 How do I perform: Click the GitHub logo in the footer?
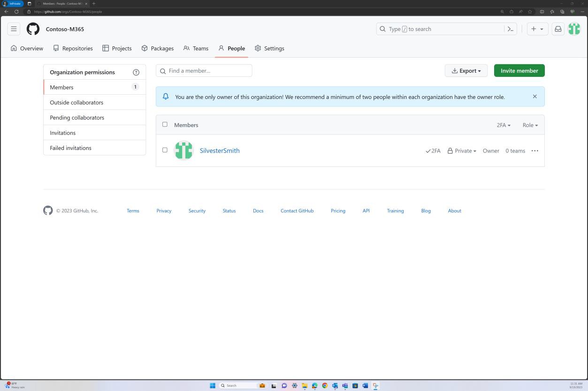click(x=48, y=211)
